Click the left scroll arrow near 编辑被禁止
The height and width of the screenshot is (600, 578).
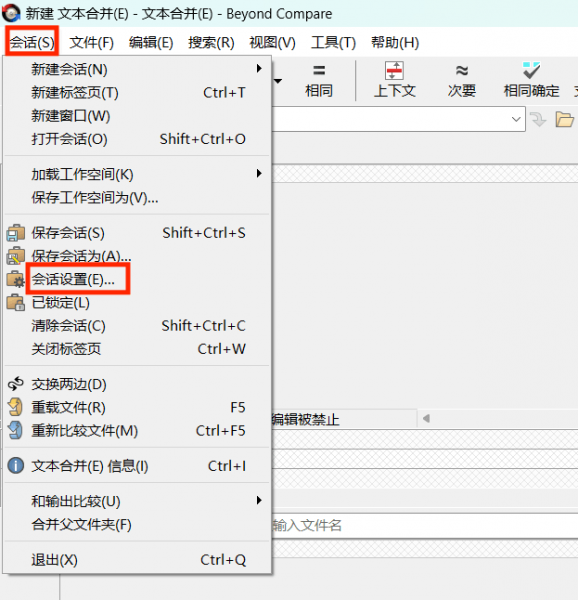tap(427, 419)
